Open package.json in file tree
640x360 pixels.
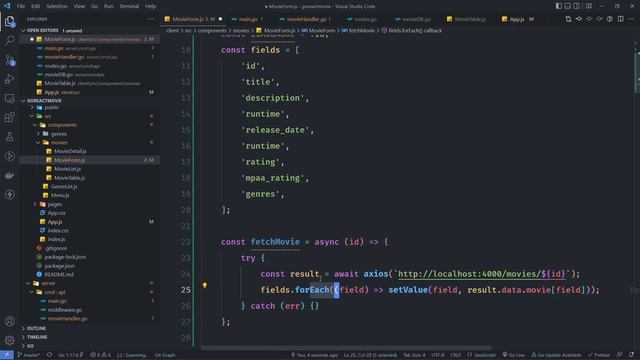click(x=59, y=266)
